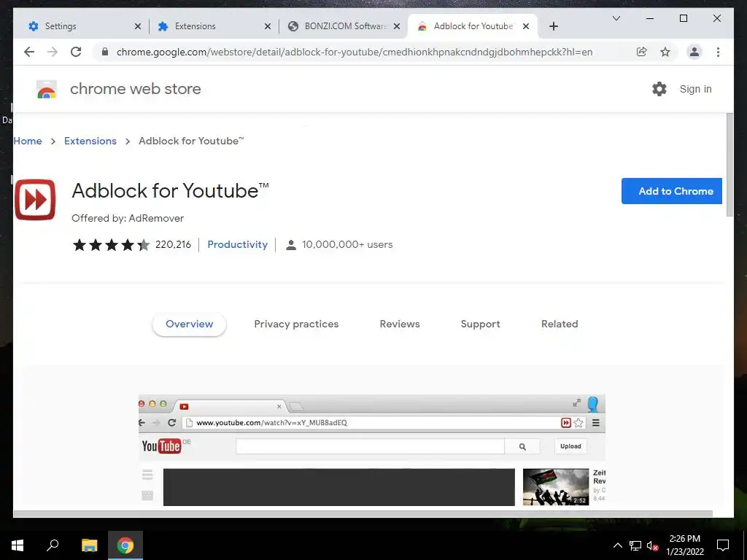Viewport: 747px width, 560px height.
Task: Click the extension screenshot preview
Action: click(x=371, y=450)
